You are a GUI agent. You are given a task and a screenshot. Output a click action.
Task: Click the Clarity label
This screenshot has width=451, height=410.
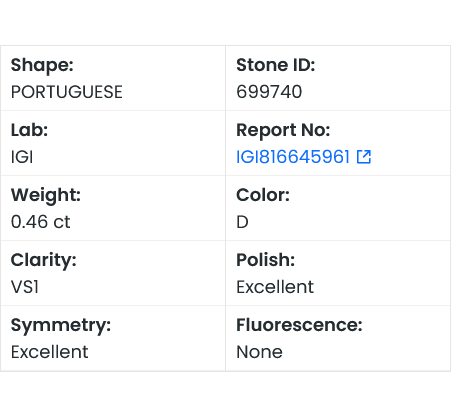tap(44, 260)
